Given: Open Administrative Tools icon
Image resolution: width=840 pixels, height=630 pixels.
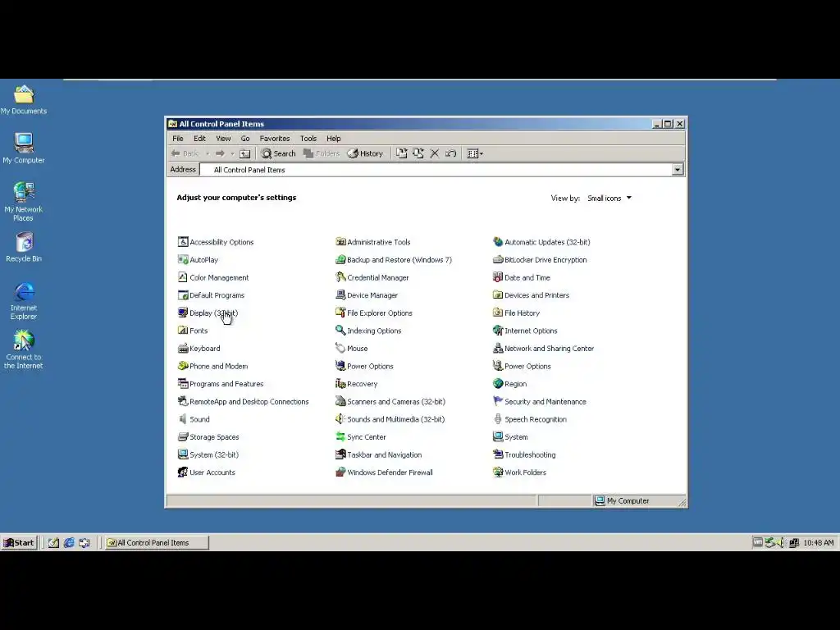Looking at the screenshot, I should (340, 242).
